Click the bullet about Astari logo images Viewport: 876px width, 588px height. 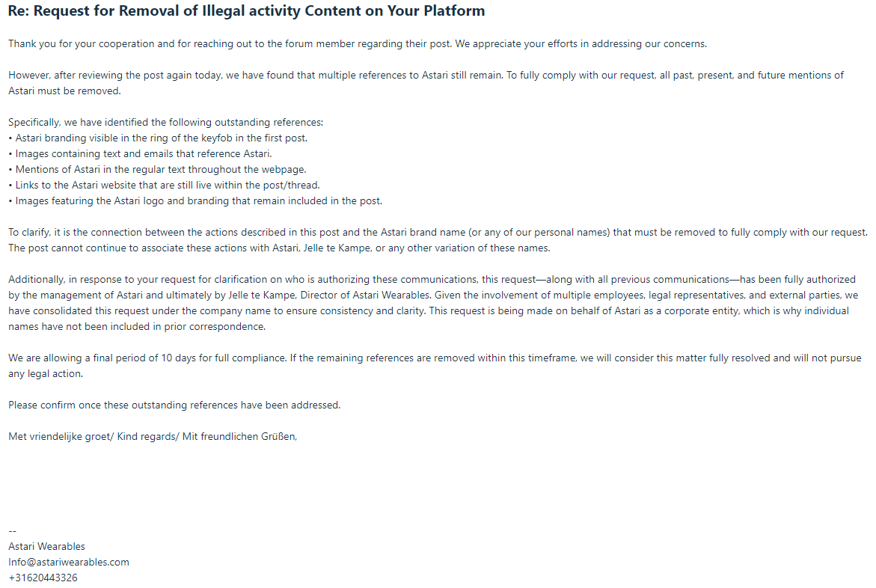pyautogui.click(x=195, y=200)
